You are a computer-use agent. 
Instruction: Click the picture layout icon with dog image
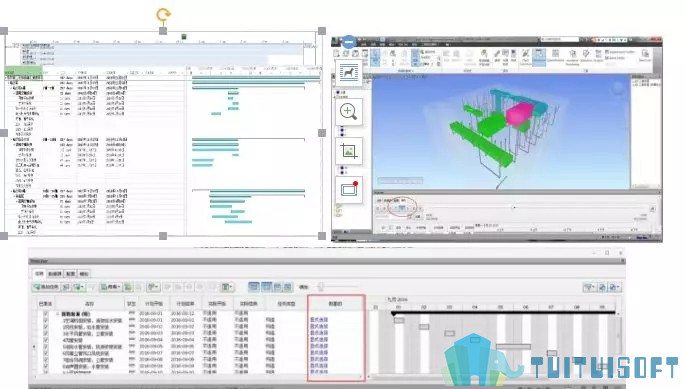click(349, 73)
